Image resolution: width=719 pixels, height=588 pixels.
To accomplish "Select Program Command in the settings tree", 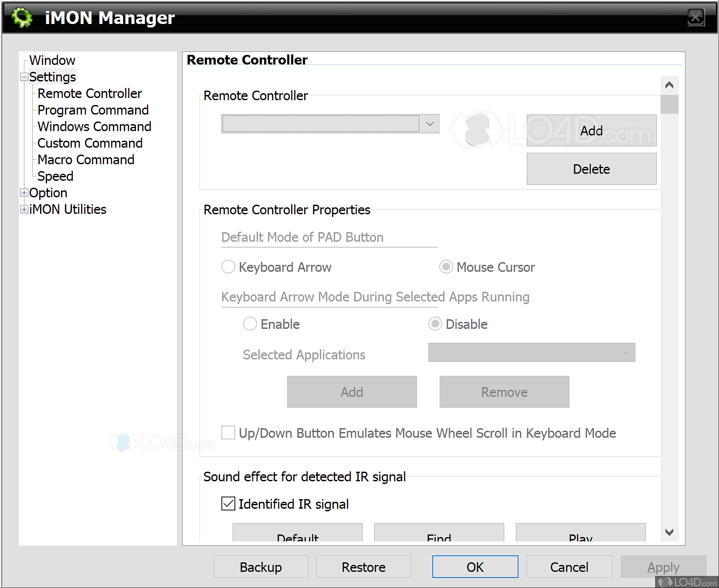I will click(93, 110).
